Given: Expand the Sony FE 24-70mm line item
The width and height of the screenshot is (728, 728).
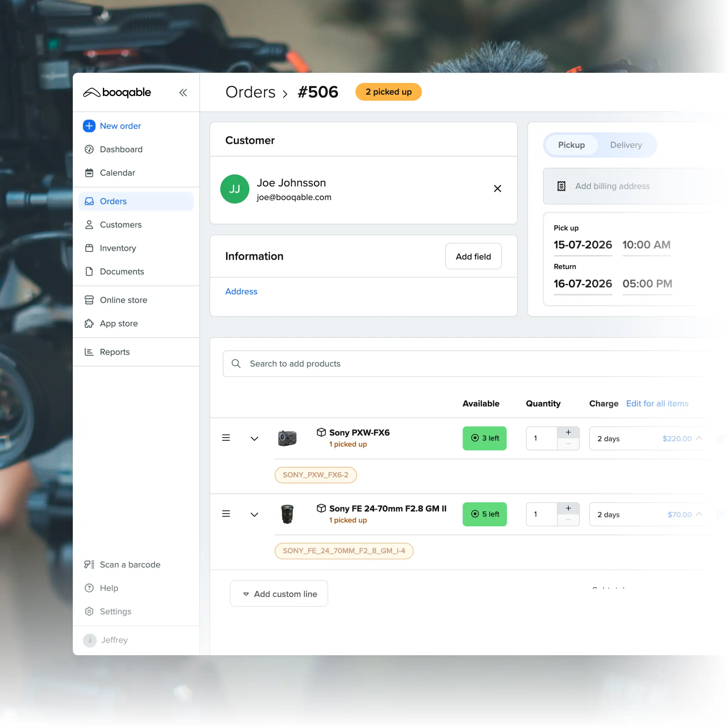Looking at the screenshot, I should click(254, 514).
